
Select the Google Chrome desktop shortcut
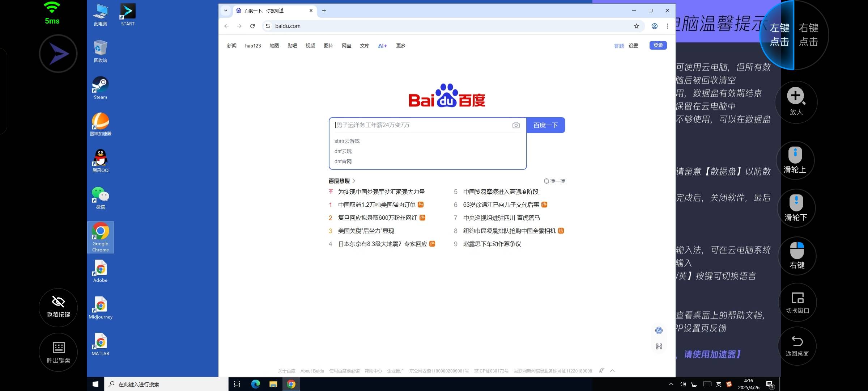[x=100, y=237]
